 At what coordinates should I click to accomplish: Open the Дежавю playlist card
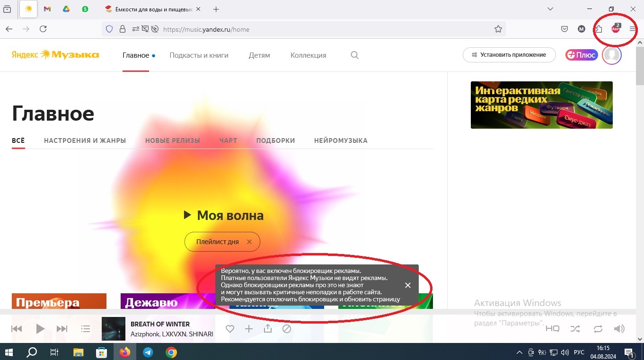(168, 301)
